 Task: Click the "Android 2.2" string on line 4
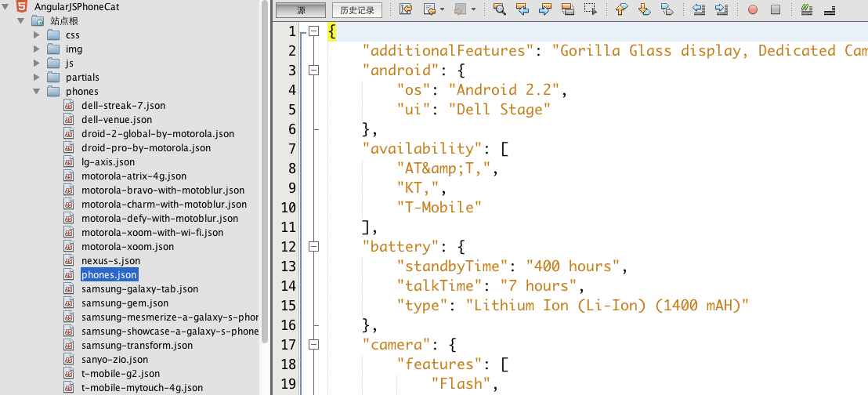[x=504, y=90]
